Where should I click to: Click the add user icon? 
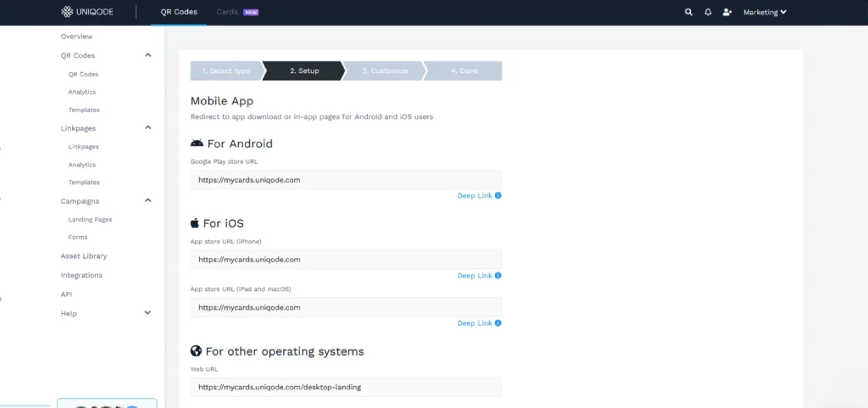[727, 12]
